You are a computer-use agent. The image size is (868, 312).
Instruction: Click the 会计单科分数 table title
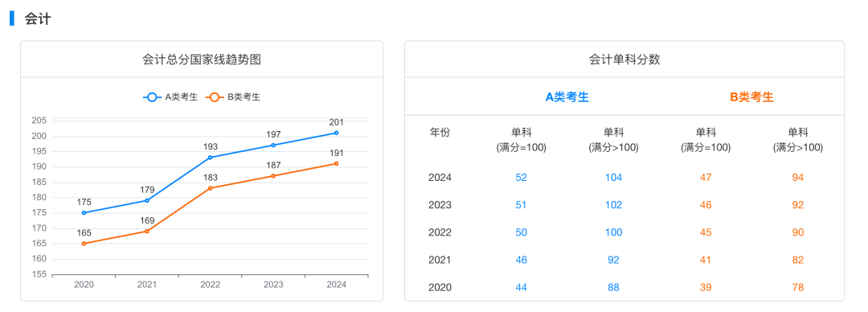pyautogui.click(x=624, y=60)
